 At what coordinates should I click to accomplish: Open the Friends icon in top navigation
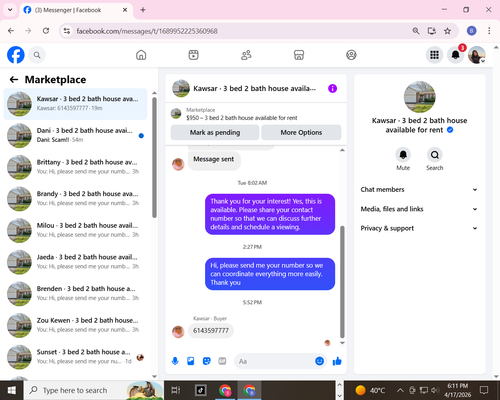click(246, 55)
